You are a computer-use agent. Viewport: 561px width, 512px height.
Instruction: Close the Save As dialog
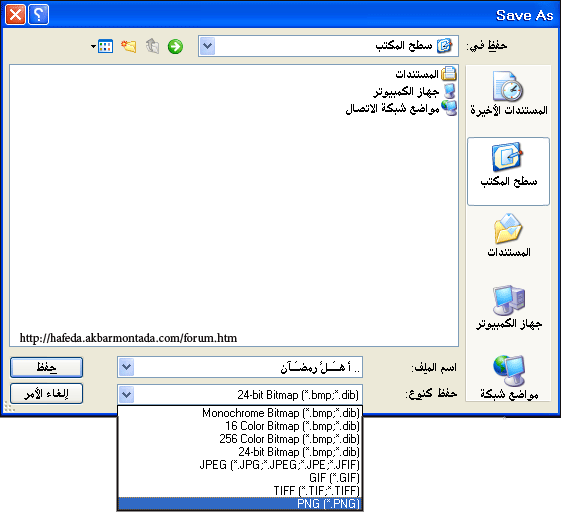(x=15, y=15)
